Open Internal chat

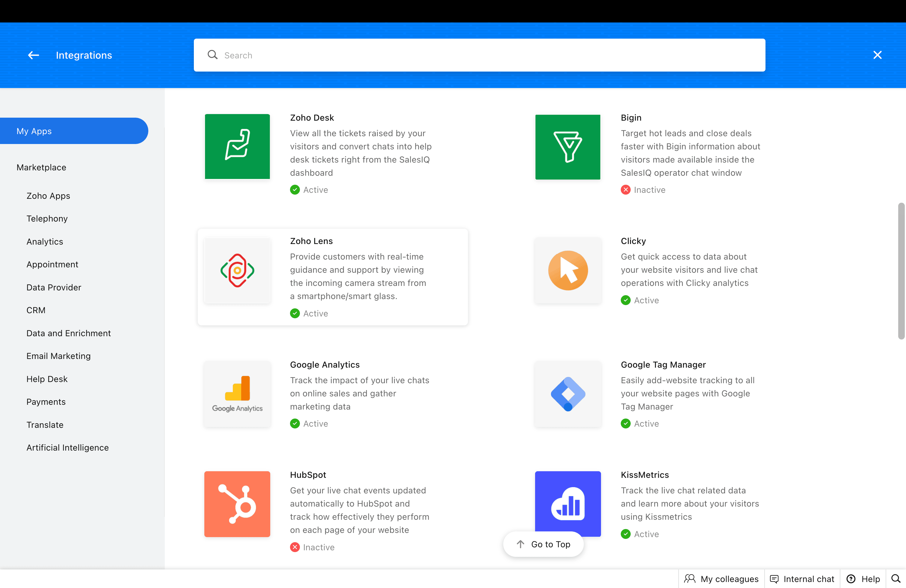click(802, 579)
